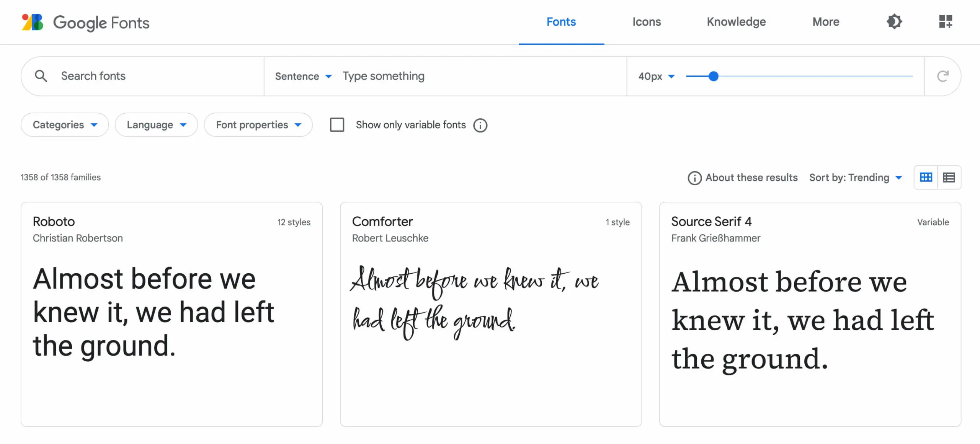Open the Roboto font card
The image size is (980, 444).
171,314
